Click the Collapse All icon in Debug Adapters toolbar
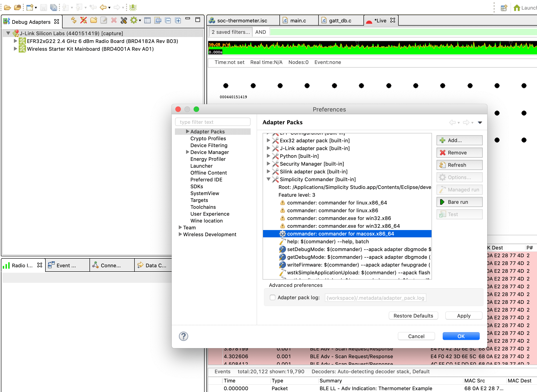 168,20
